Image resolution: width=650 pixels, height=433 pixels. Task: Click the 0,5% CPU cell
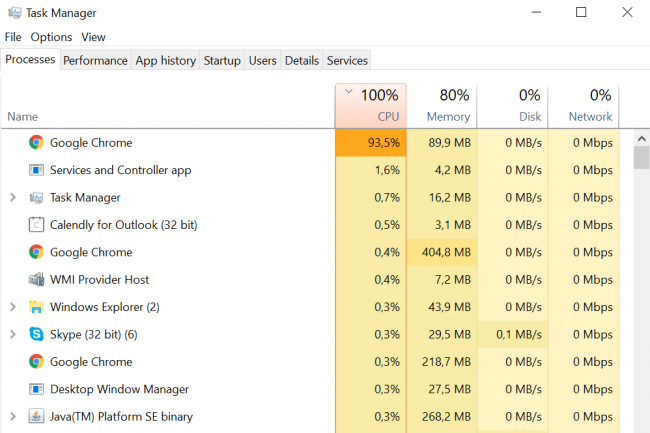371,225
